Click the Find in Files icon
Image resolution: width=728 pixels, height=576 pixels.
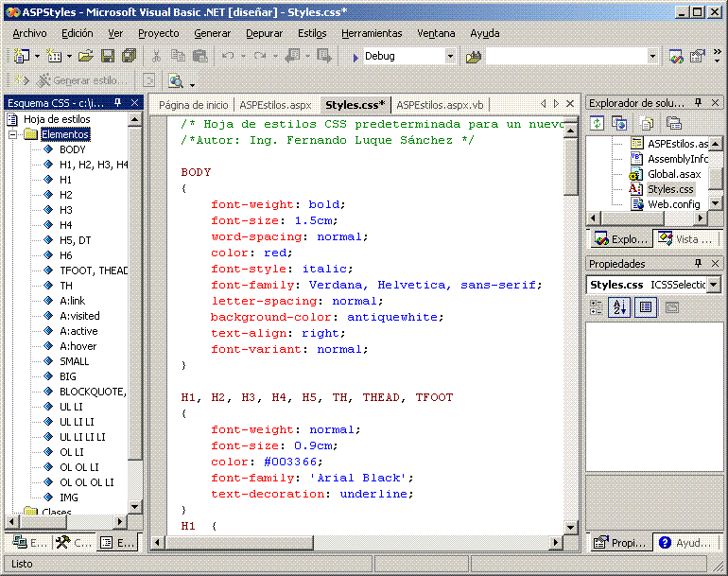tap(474, 57)
